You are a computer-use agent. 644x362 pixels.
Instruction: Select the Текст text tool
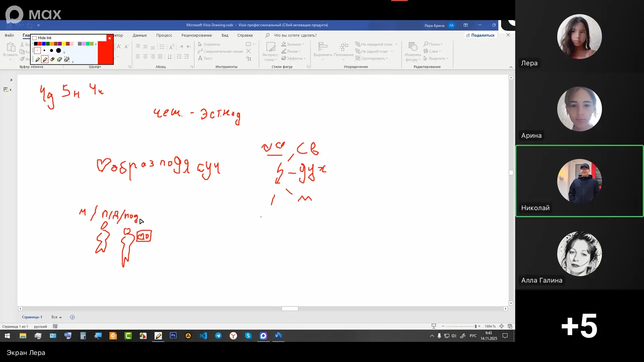[205, 58]
